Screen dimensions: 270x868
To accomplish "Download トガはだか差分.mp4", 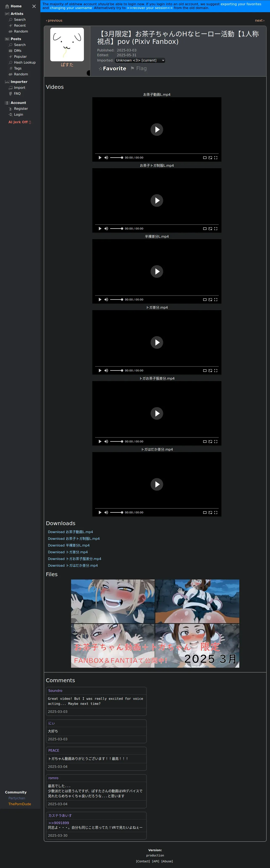I will tap(73, 566).
